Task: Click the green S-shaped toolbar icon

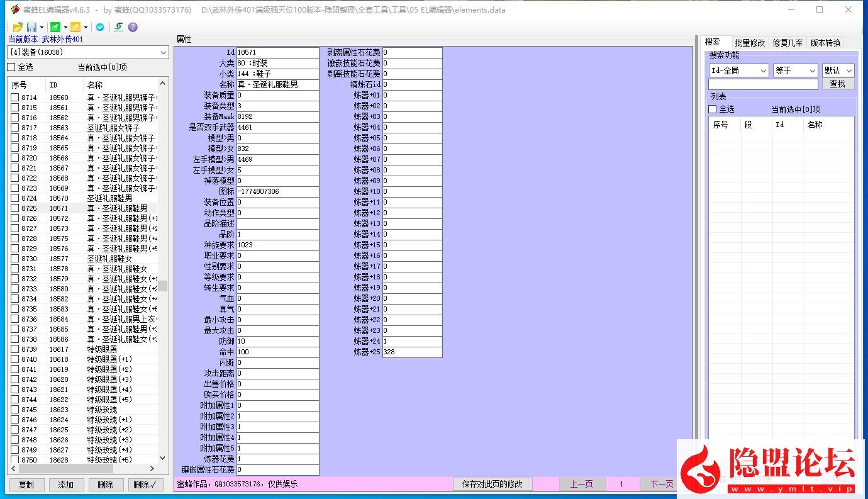Action: point(118,27)
